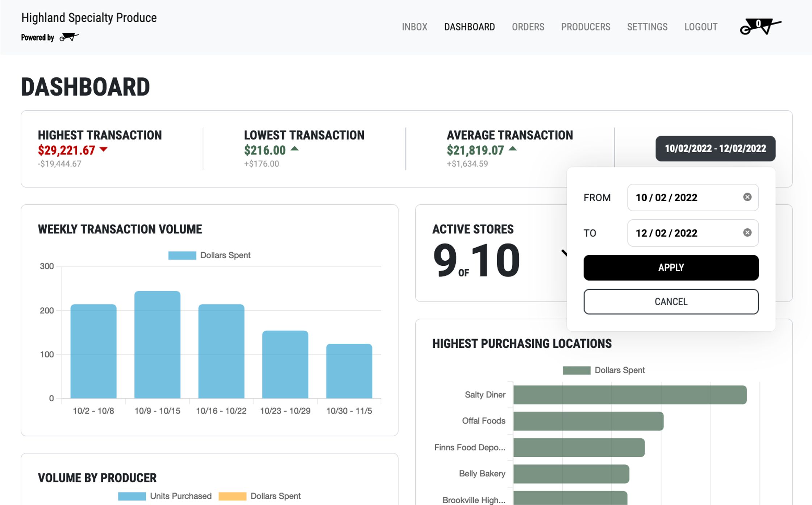Click the green up arrow by Average Transaction

[513, 148]
